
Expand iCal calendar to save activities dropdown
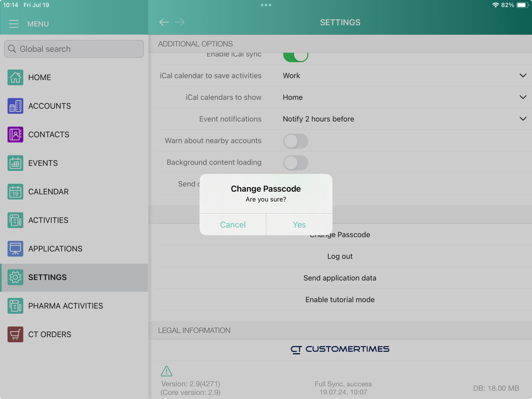[523, 76]
